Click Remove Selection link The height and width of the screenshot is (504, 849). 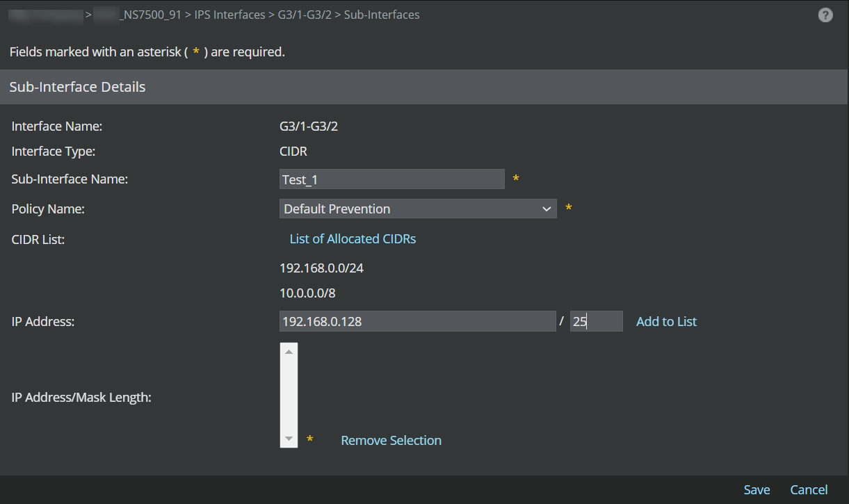(x=391, y=440)
